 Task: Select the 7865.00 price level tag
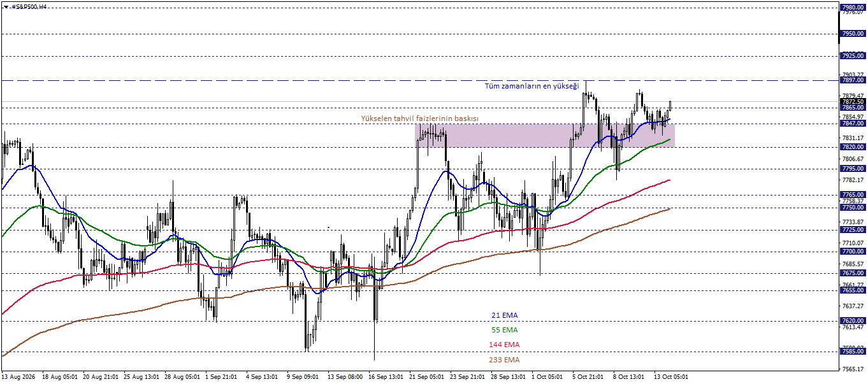(x=853, y=108)
